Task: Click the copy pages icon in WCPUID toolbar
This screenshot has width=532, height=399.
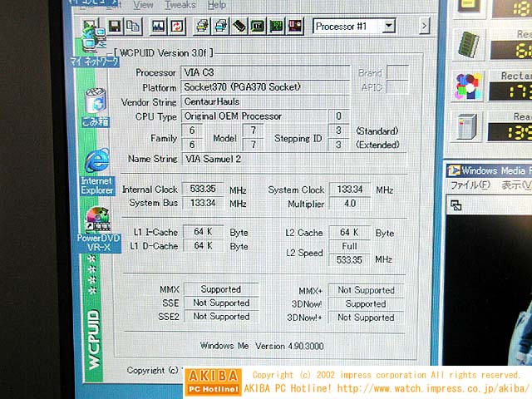Action: click(133, 26)
